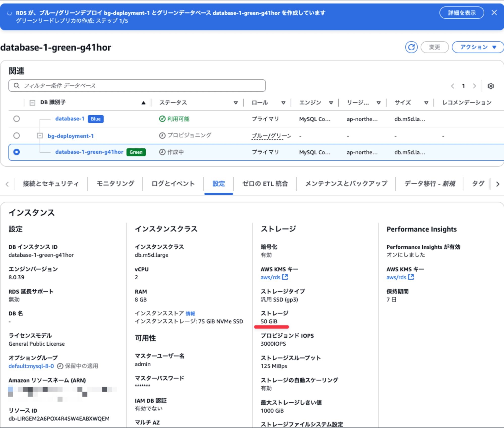Click 詳細を表示 button in banner
Screen dimensions: 504x428
tap(462, 13)
